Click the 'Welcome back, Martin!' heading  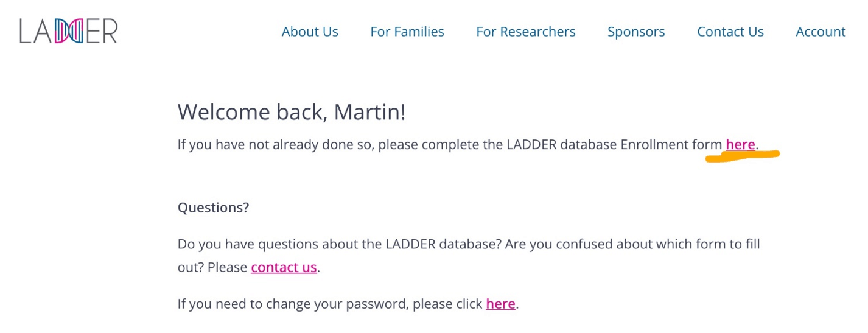292,112
